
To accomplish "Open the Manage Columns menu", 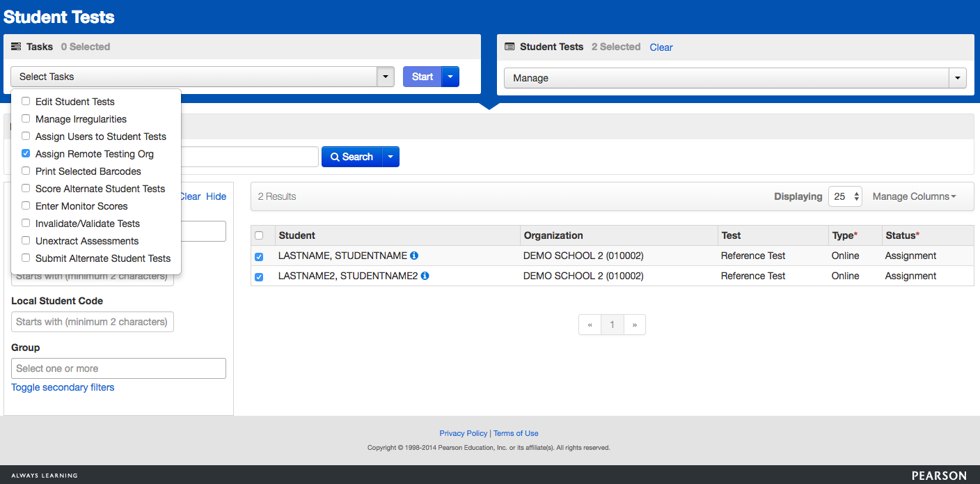I will 914,196.
